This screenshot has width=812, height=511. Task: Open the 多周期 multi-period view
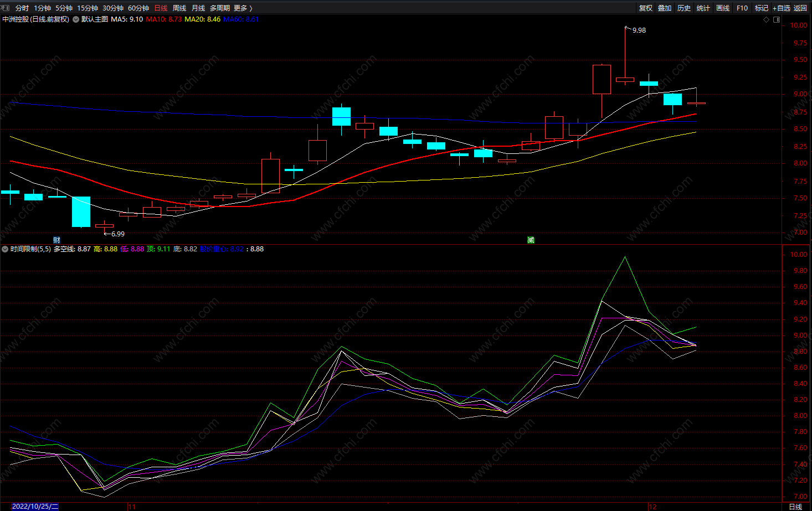(220, 8)
